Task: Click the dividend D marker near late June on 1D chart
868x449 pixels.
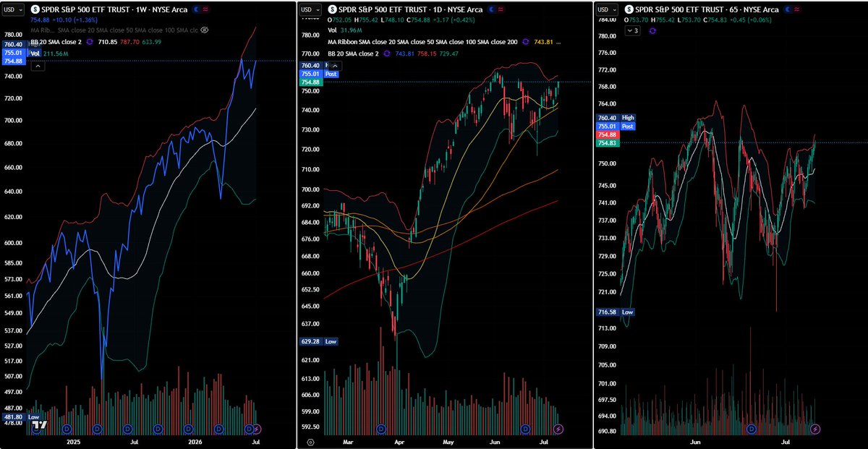Action: [x=525, y=429]
